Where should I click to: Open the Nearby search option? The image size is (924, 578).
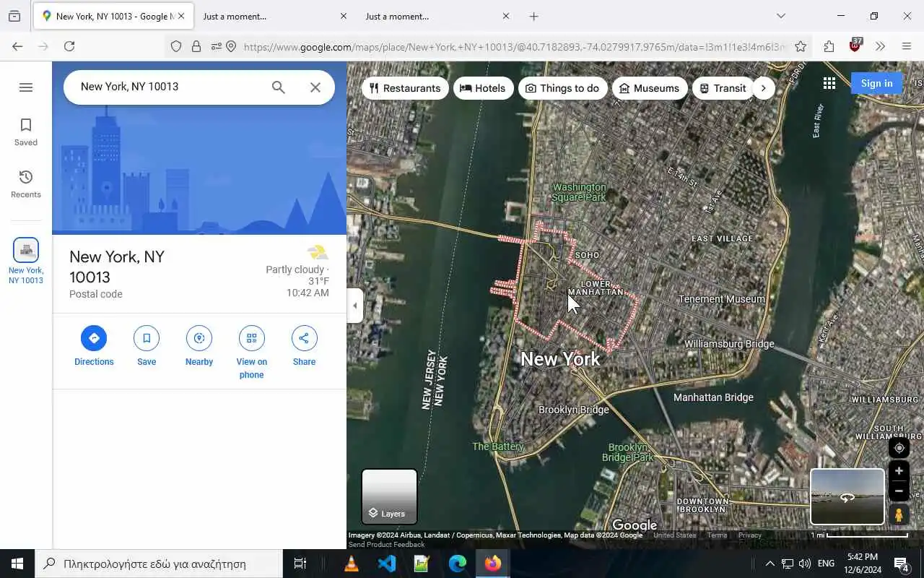point(199,346)
